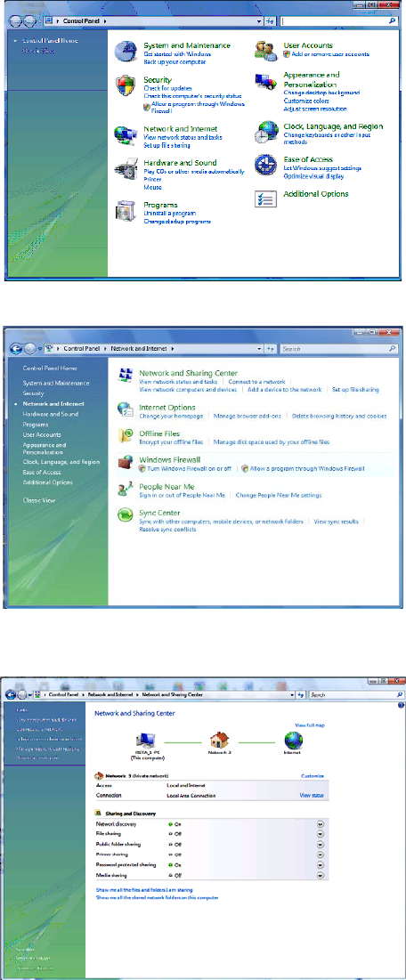This screenshot has width=406, height=980.
Task: Click the Security shield icon
Action: point(126,87)
